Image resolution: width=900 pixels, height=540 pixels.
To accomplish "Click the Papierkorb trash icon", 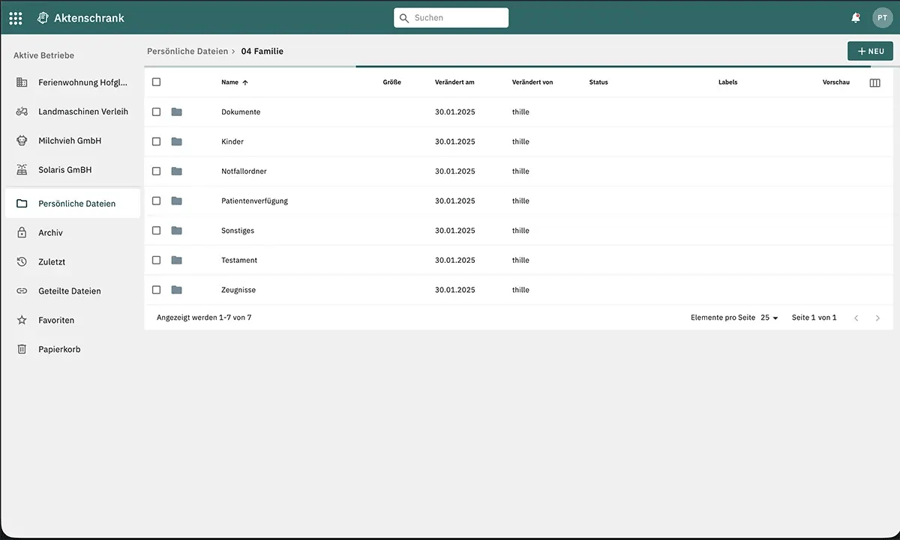I will click(22, 349).
